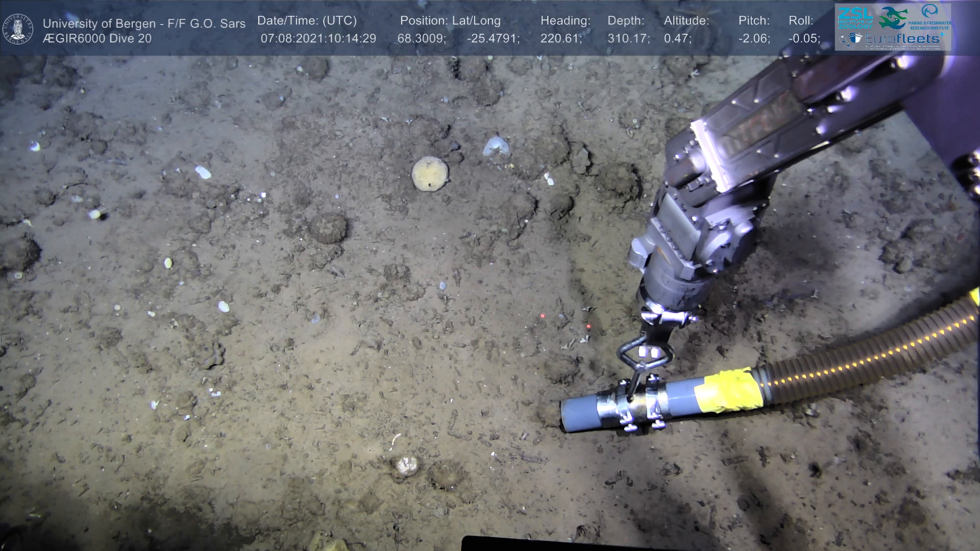The height and width of the screenshot is (551, 980).
Task: Click the green-blue fish emblem logo
Action: click(893, 17)
